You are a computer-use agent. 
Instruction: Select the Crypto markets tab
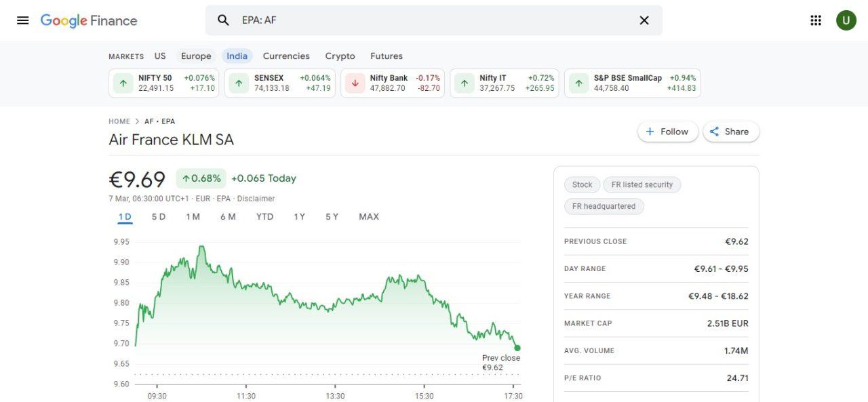[340, 56]
